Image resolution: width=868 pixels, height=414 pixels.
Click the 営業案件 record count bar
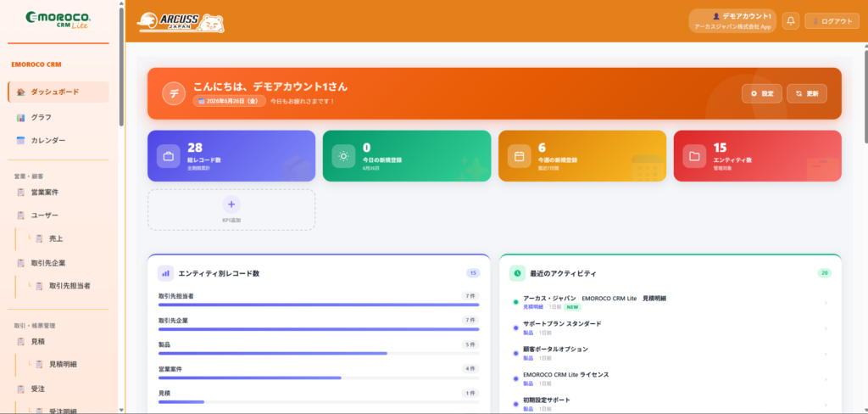319,378
